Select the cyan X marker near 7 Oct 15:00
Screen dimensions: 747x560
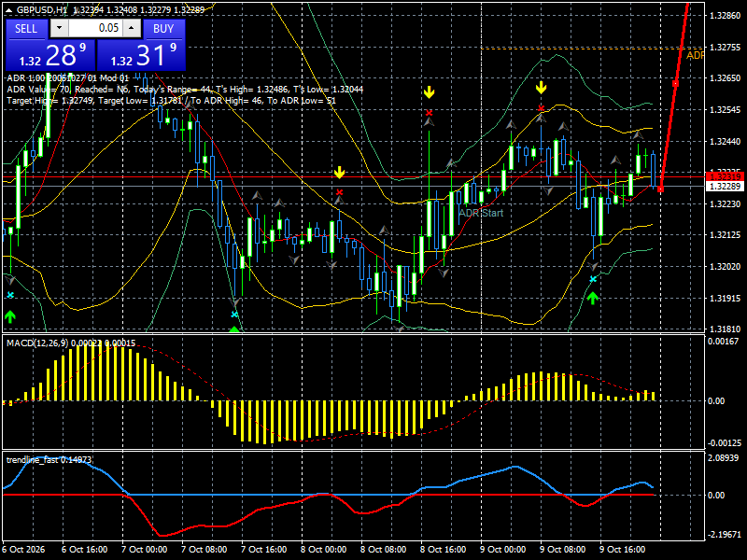click(234, 315)
